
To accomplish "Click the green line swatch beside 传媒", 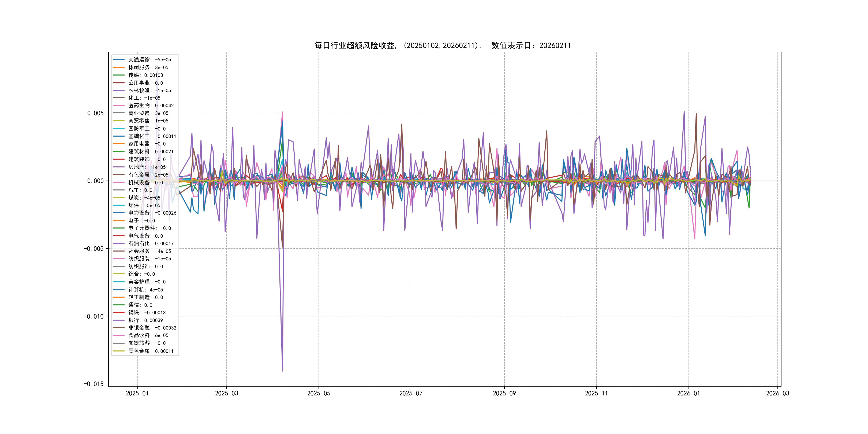I will coord(119,75).
